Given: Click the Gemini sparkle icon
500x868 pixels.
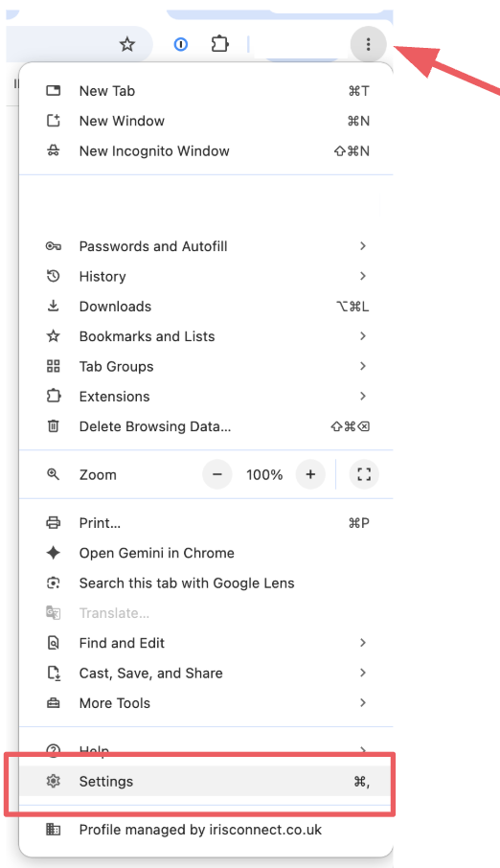Looking at the screenshot, I should [53, 553].
